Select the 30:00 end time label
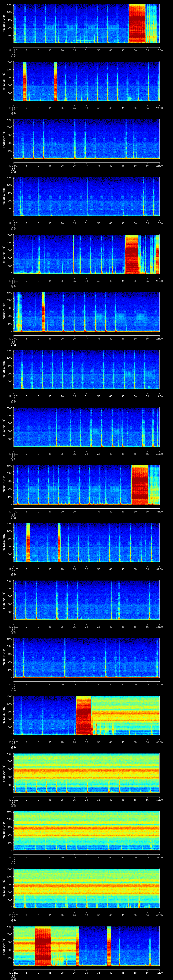The width and height of the screenshot is (173, 980). point(159,454)
